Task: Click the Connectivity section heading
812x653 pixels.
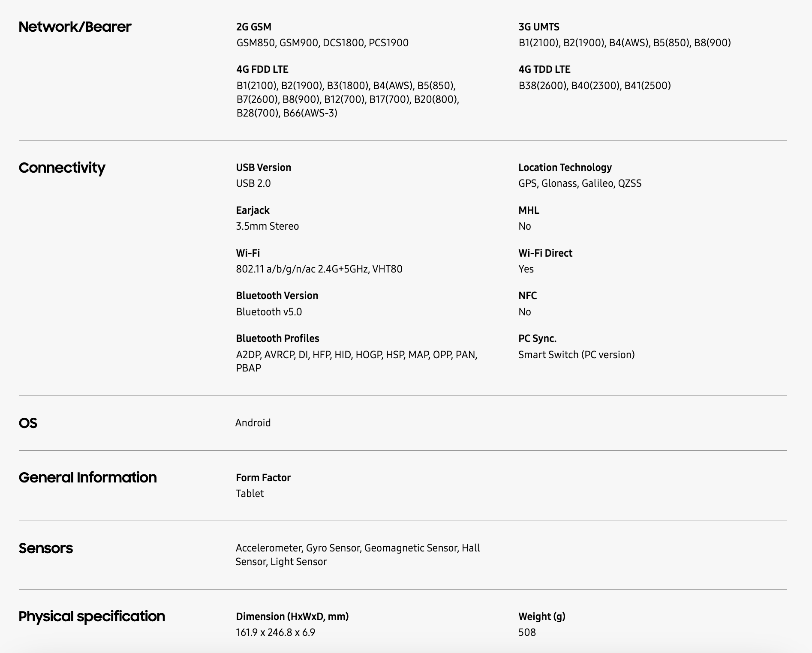Action: pos(62,168)
